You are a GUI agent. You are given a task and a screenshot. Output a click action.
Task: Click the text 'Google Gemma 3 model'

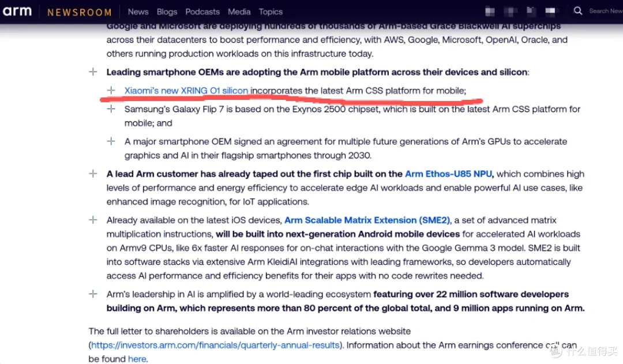pyautogui.click(x=473, y=248)
